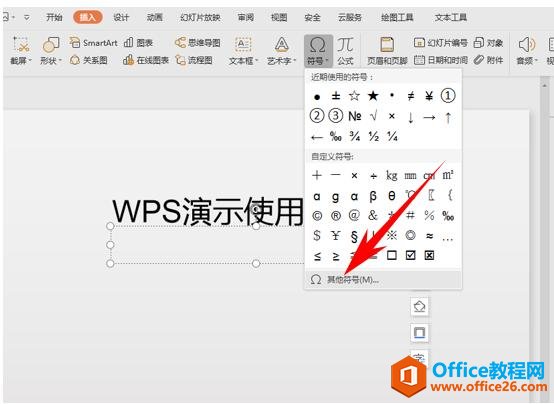Click 其他符号(M)... more symbols entry
The width and height of the screenshot is (554, 404).
[x=383, y=280]
